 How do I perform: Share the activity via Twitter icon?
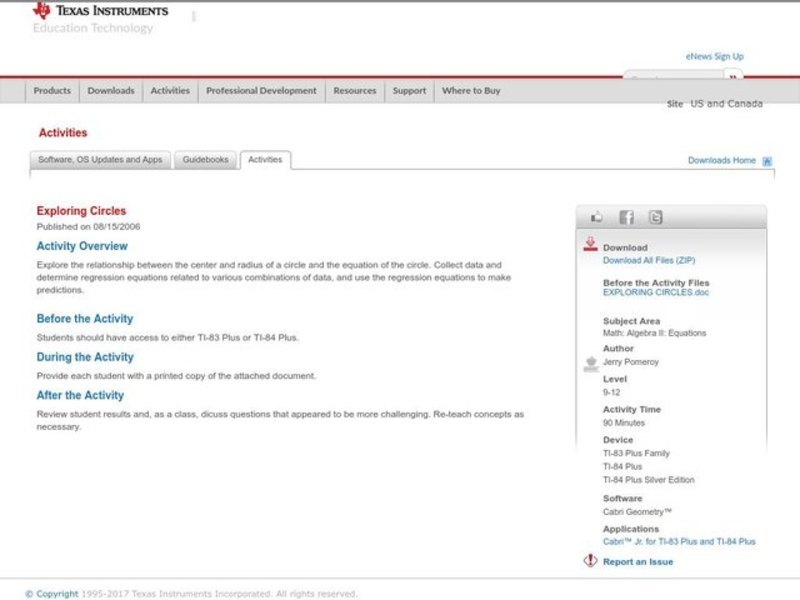(x=655, y=217)
